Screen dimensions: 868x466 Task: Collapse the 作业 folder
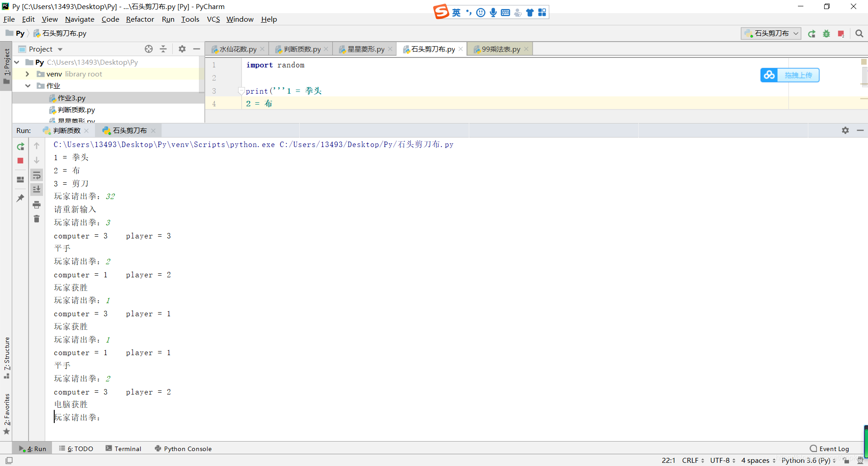click(x=28, y=86)
